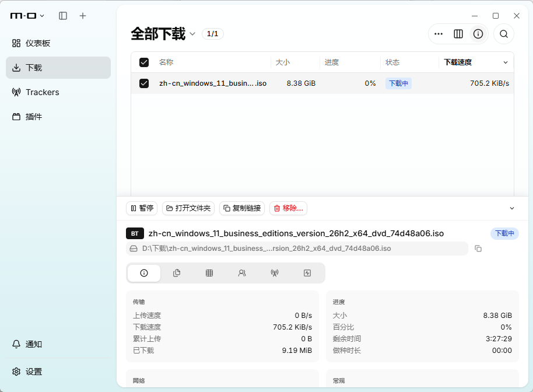Select the zh-cn_windows_11_busin....iso row name

point(213,83)
